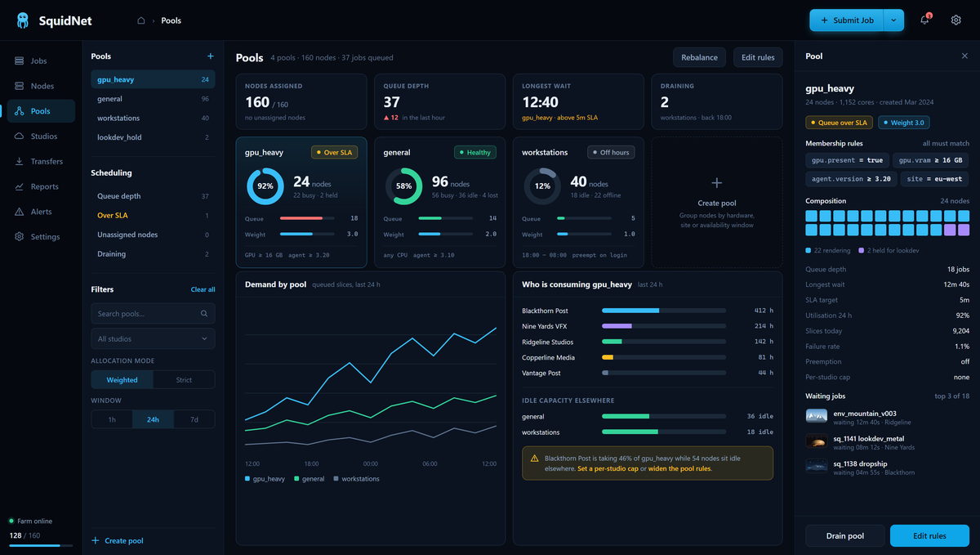
Task: Click the Pools sidebar icon
Action: tap(20, 111)
